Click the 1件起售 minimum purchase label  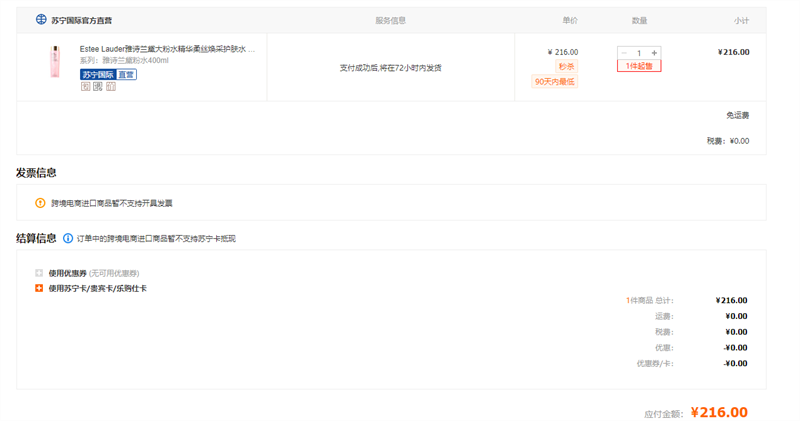639,67
